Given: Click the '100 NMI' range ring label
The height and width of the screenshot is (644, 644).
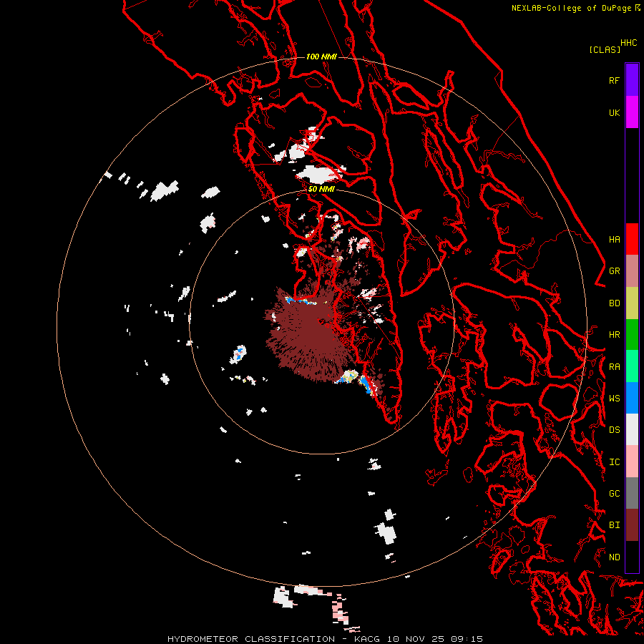Looking at the screenshot, I should [321, 57].
